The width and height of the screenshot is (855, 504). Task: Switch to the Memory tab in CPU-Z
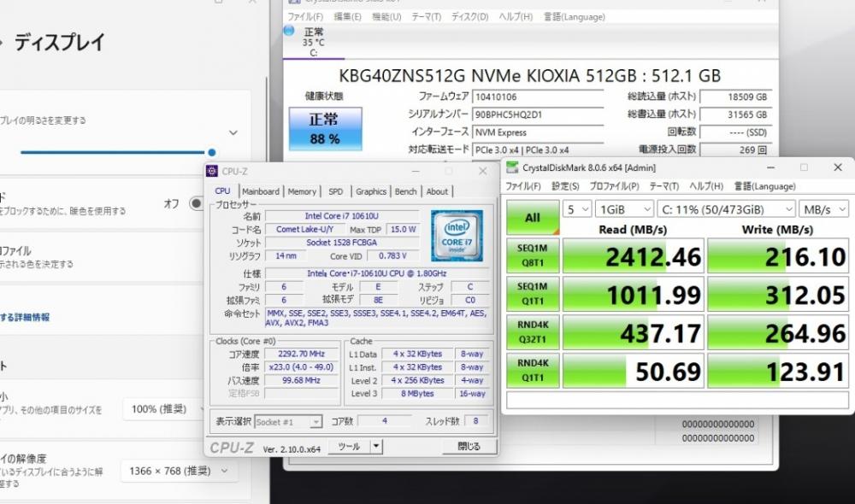click(x=302, y=191)
